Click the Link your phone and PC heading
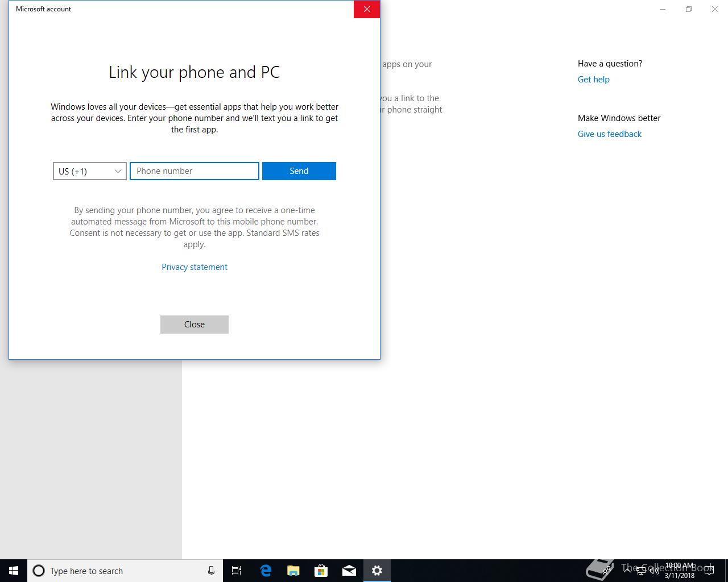This screenshot has height=582, width=728. pyautogui.click(x=195, y=72)
